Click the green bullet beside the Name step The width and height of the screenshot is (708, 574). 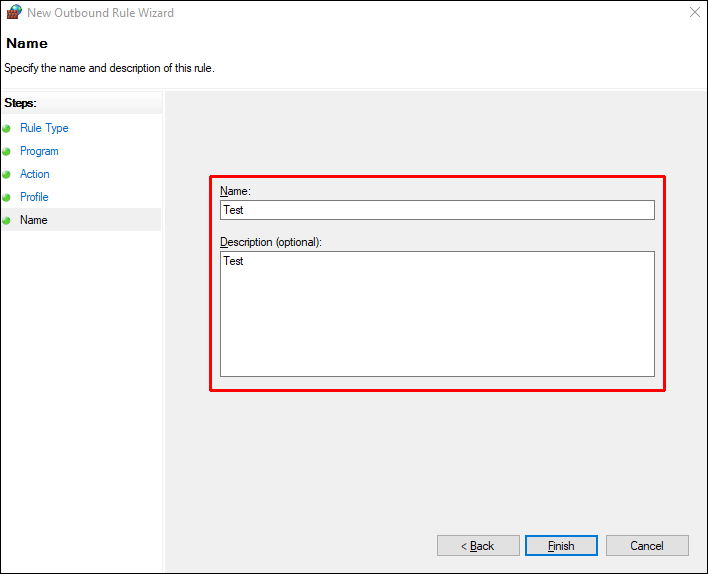pyautogui.click(x=7, y=221)
